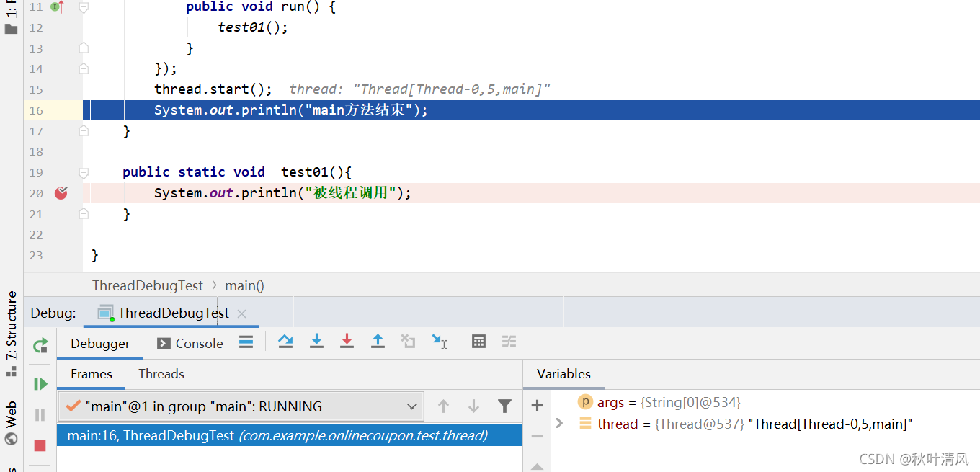Screen dimensions: 980x472
Task: Select next frame with down arrow
Action: [473, 406]
